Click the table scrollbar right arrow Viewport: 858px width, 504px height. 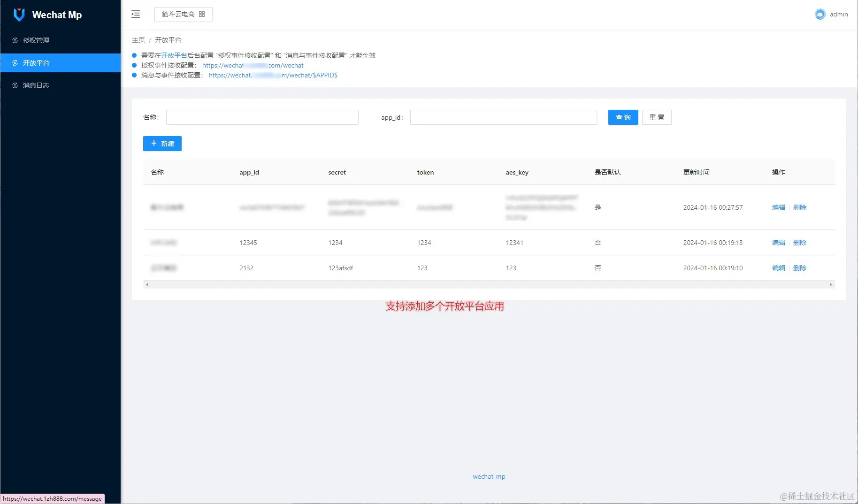coord(831,284)
